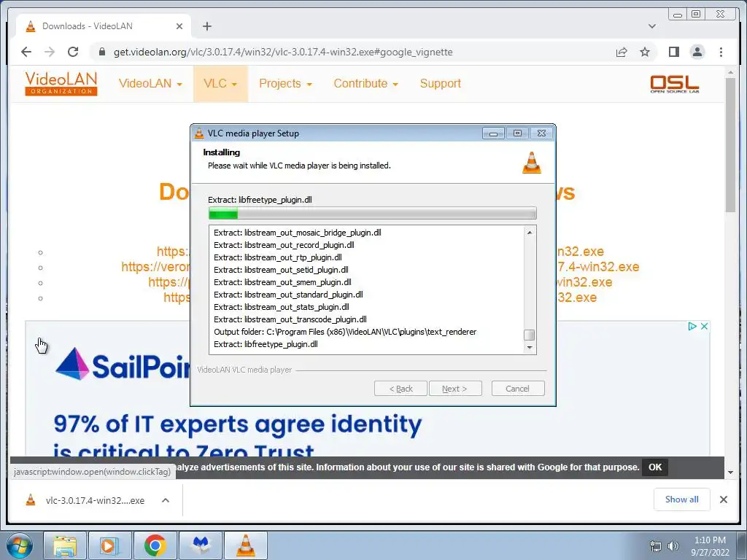Click the network tray icon

[656, 546]
